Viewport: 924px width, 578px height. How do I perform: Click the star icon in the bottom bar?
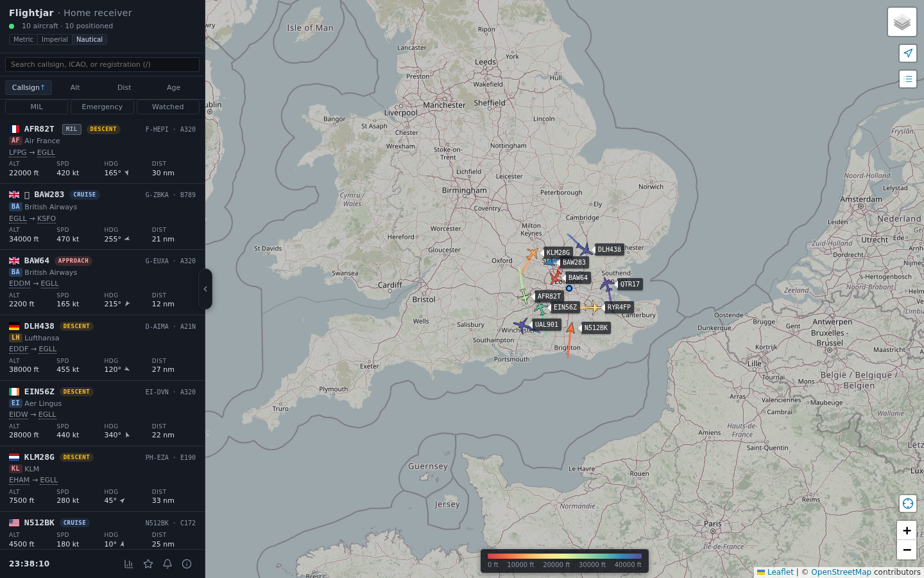(148, 563)
